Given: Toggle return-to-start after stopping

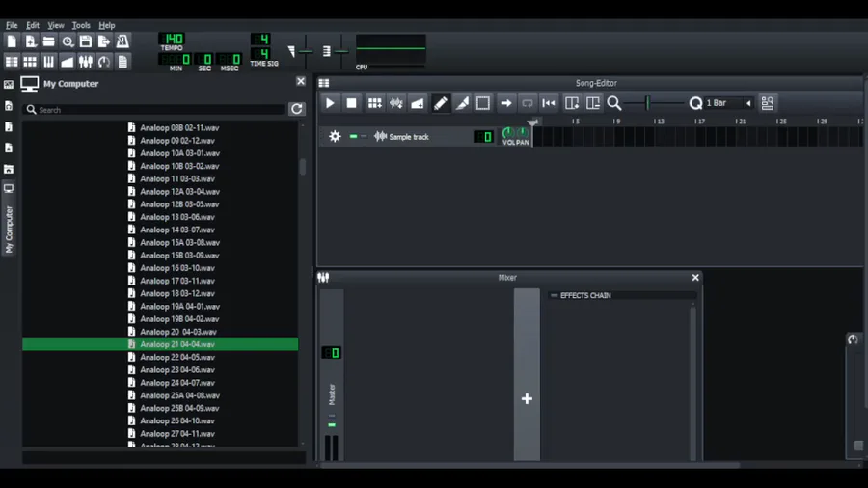Looking at the screenshot, I should pos(549,103).
